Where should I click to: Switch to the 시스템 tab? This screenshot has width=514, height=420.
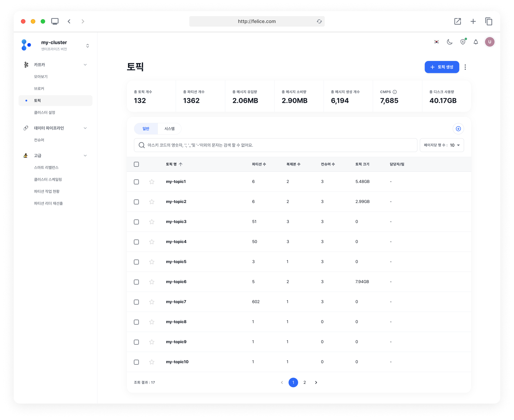(x=170, y=129)
